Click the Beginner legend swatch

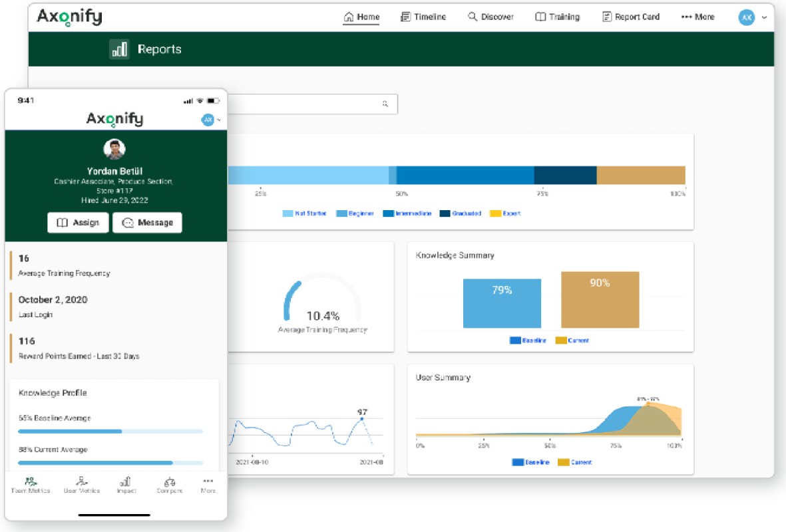pos(341,213)
